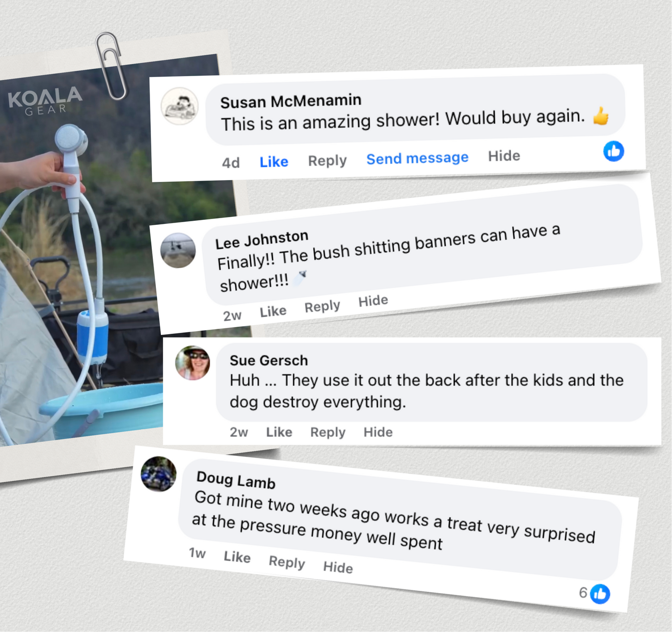The height and width of the screenshot is (632, 672).
Task: Like Sue Gersch's comment
Action: click(279, 432)
